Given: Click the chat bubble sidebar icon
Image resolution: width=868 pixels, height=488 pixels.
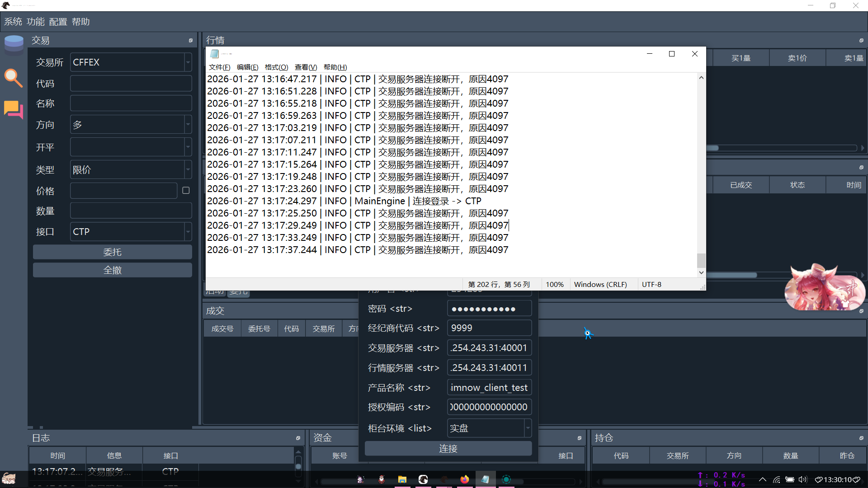Looking at the screenshot, I should (14, 109).
